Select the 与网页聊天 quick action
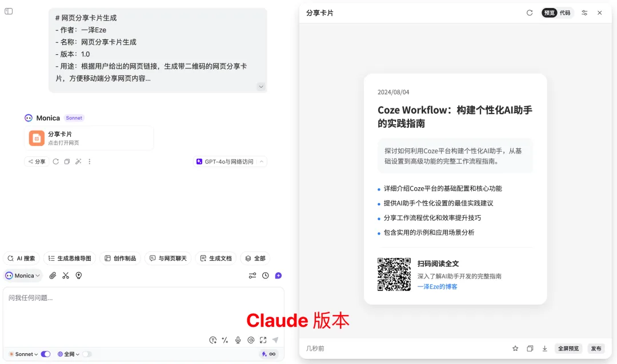Viewport: 617px width, 364px height. [168, 258]
